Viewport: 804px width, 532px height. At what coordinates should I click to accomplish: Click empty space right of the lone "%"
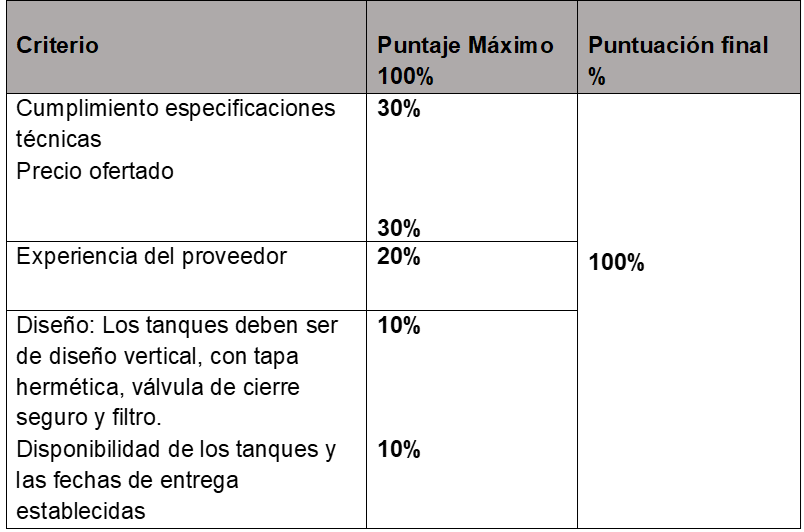[x=700, y=77]
